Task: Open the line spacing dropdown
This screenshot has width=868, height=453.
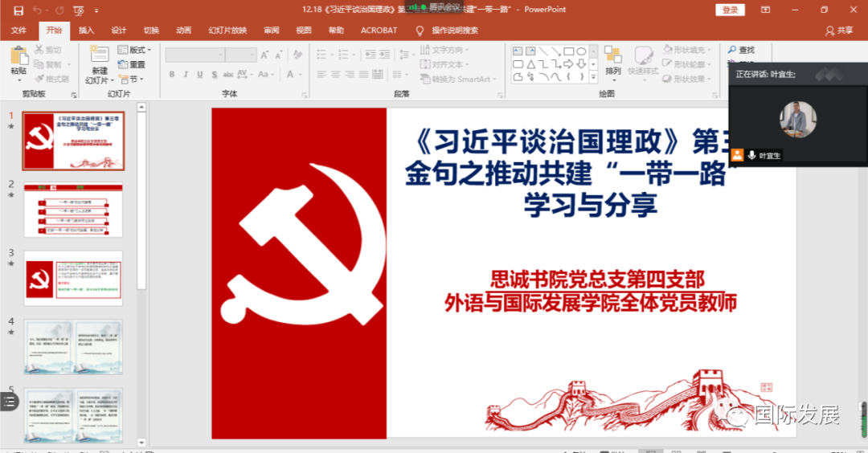Action: [x=406, y=55]
